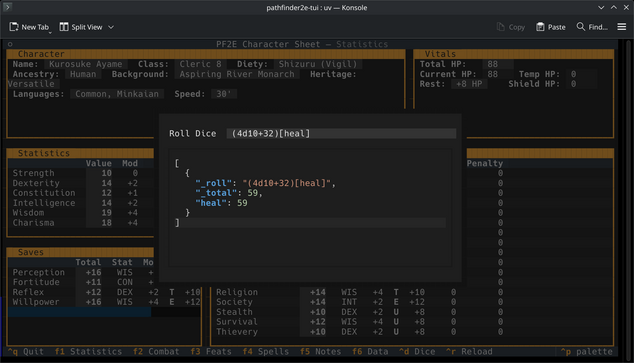634x363 pixels.
Task: Click the Total HP value 88
Action: [498, 64]
